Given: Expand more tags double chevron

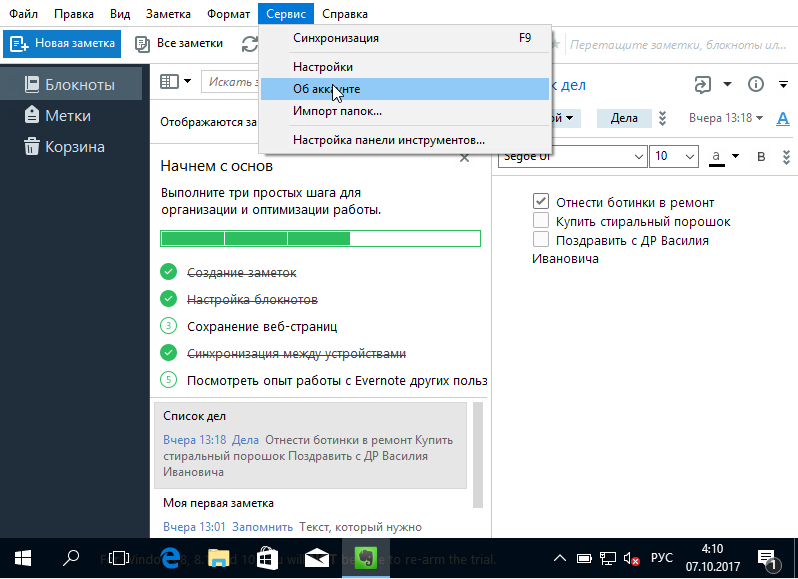Looking at the screenshot, I should (x=662, y=118).
